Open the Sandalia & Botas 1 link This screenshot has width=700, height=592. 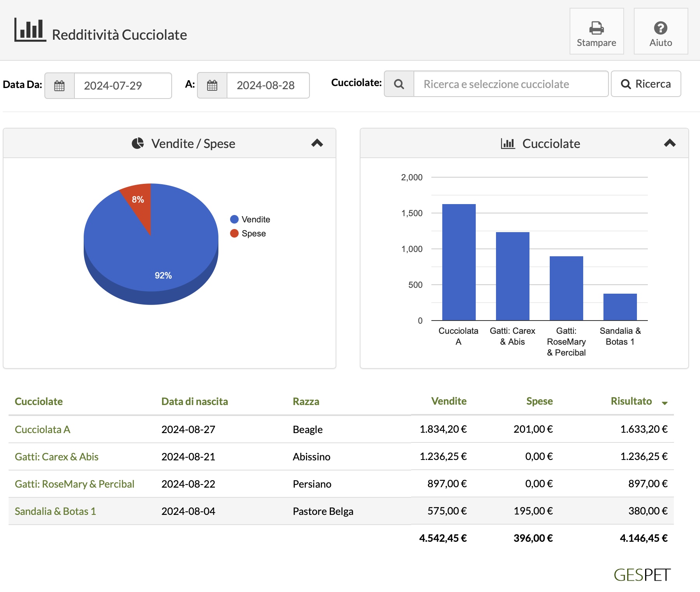55,511
